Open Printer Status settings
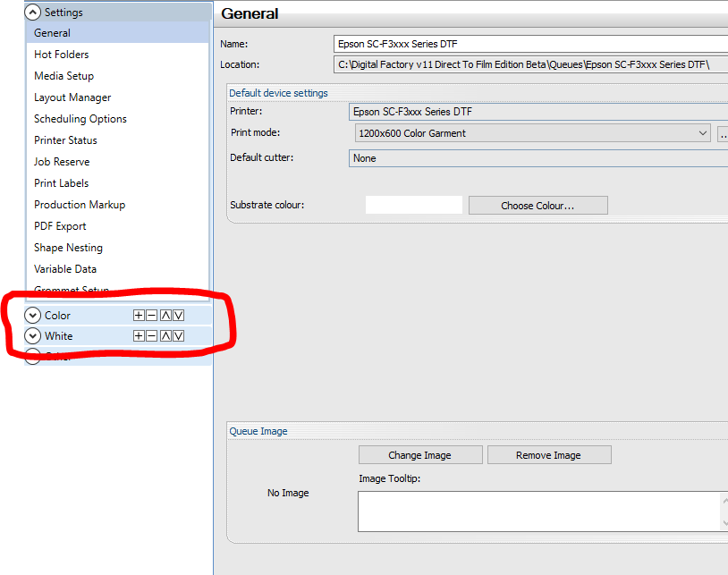728x575 pixels. click(117, 140)
